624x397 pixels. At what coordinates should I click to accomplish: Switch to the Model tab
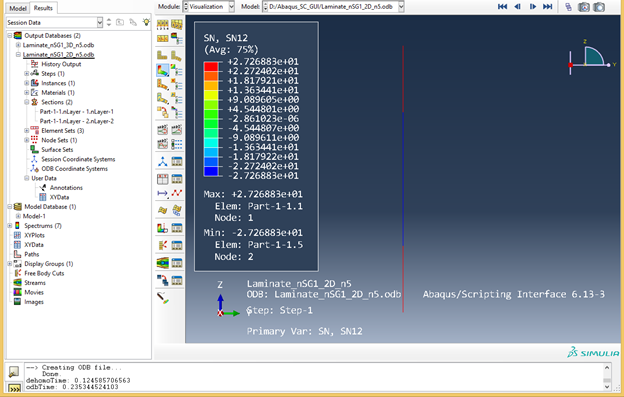[x=18, y=8]
